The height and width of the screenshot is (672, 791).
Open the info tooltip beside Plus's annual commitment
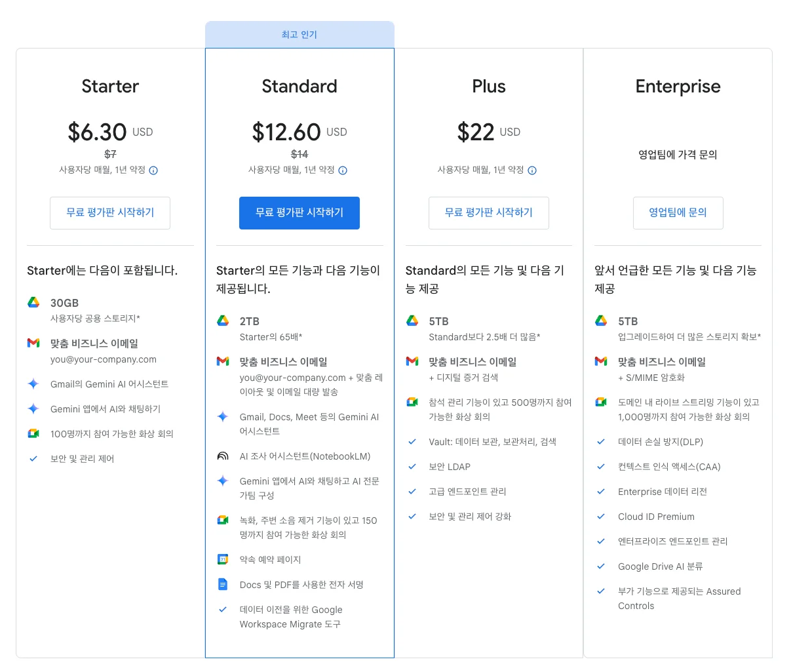click(x=532, y=170)
